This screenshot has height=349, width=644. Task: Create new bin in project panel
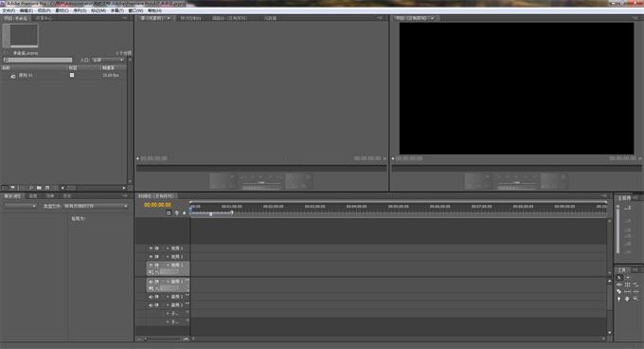pyautogui.click(x=39, y=188)
